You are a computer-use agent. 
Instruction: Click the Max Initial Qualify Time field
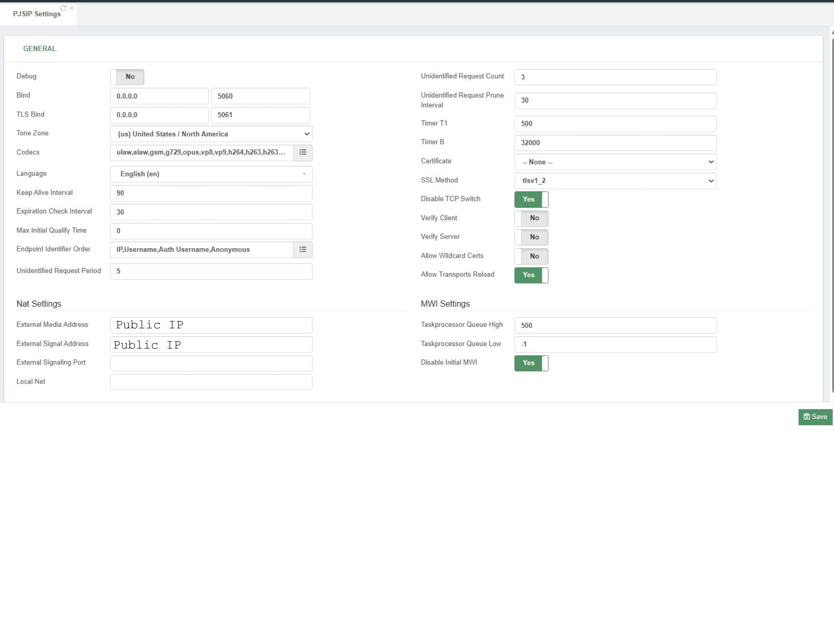[211, 231]
